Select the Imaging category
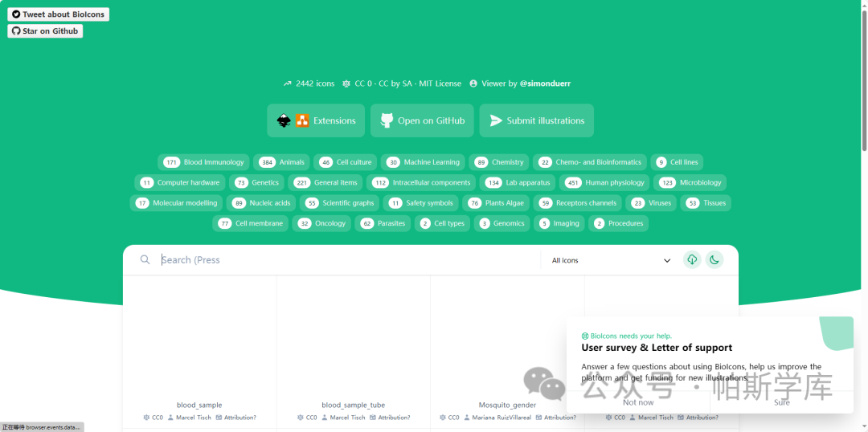This screenshot has width=868, height=432. (559, 223)
